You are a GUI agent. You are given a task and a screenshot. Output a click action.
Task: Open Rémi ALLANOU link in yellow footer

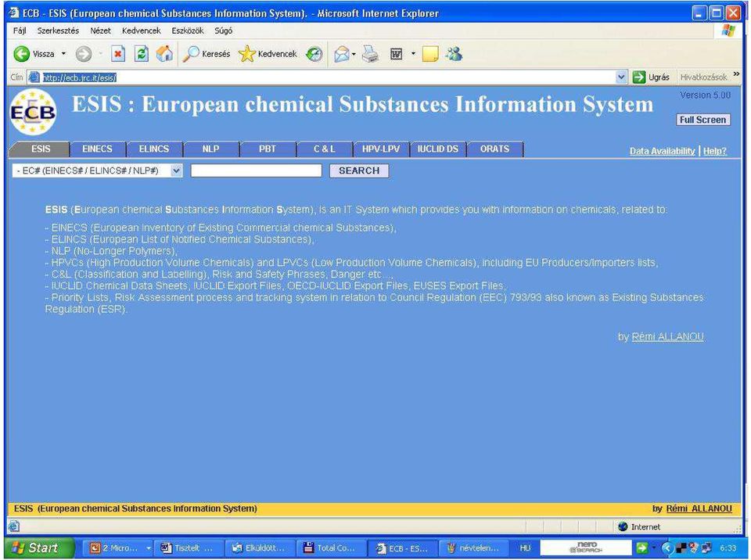tap(699, 508)
